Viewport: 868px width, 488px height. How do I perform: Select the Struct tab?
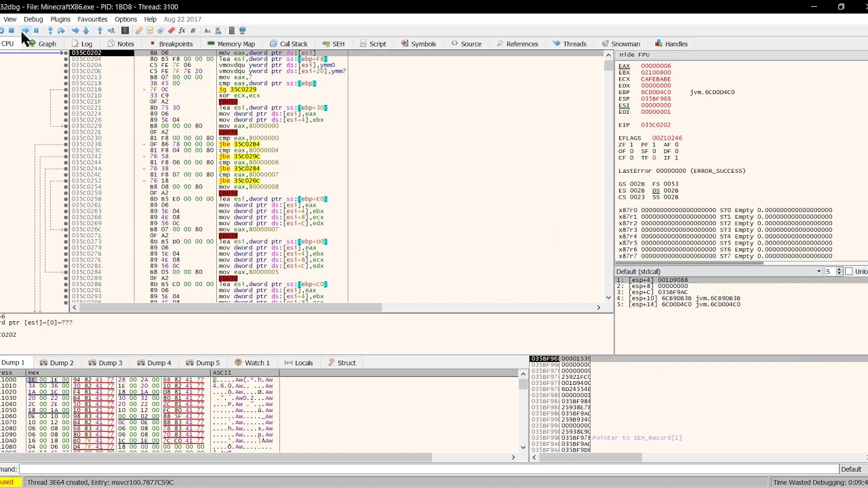(342, 363)
